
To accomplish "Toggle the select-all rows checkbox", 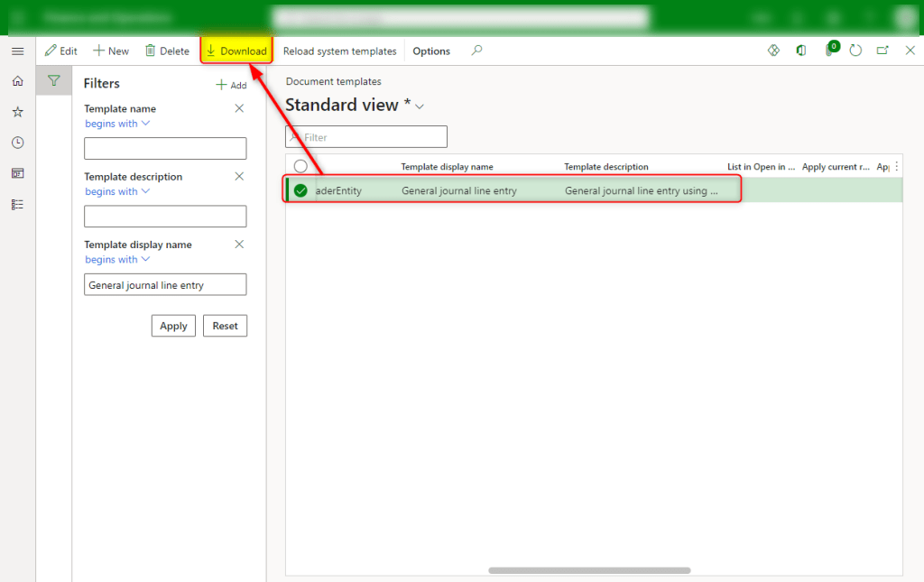I will pos(300,167).
